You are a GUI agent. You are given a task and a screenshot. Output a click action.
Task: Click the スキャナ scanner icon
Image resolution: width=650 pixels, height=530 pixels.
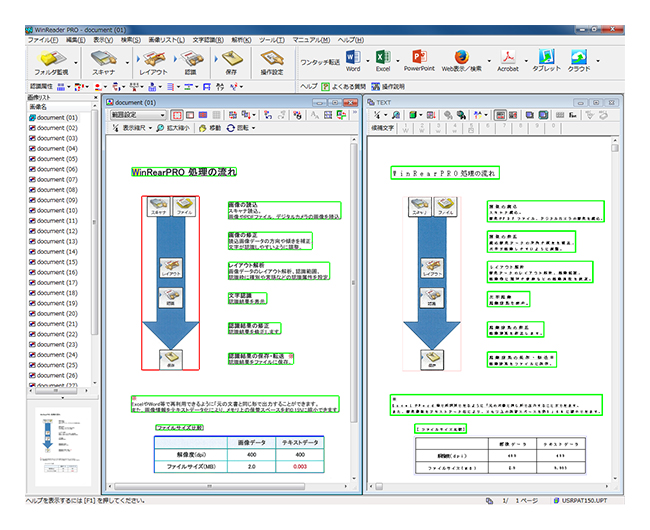click(103, 59)
